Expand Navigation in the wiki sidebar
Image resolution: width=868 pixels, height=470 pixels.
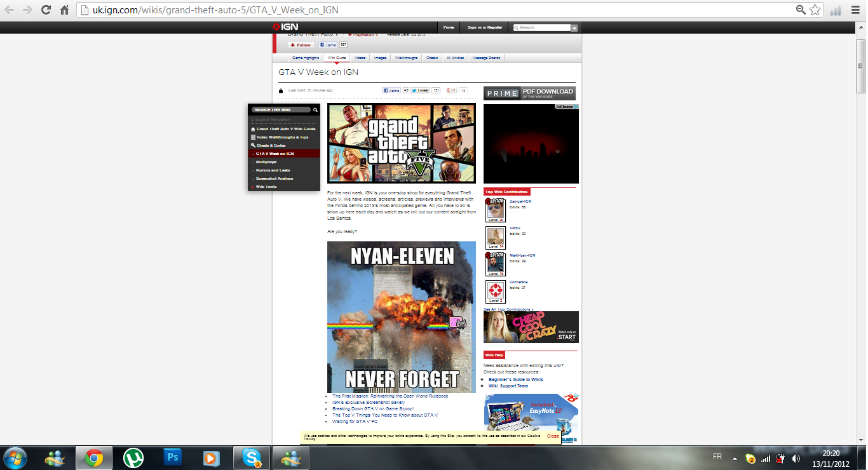pos(273,119)
